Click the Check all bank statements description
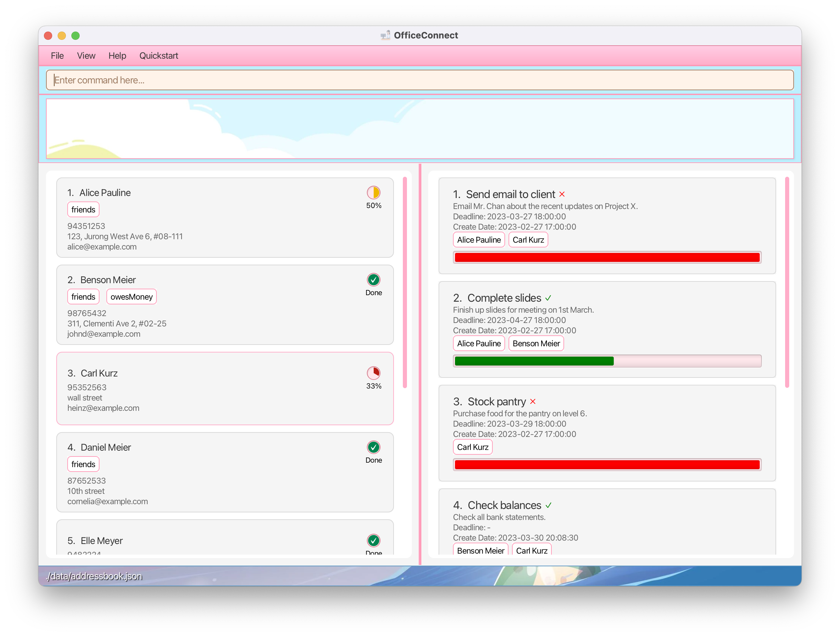840x637 pixels. (x=499, y=518)
